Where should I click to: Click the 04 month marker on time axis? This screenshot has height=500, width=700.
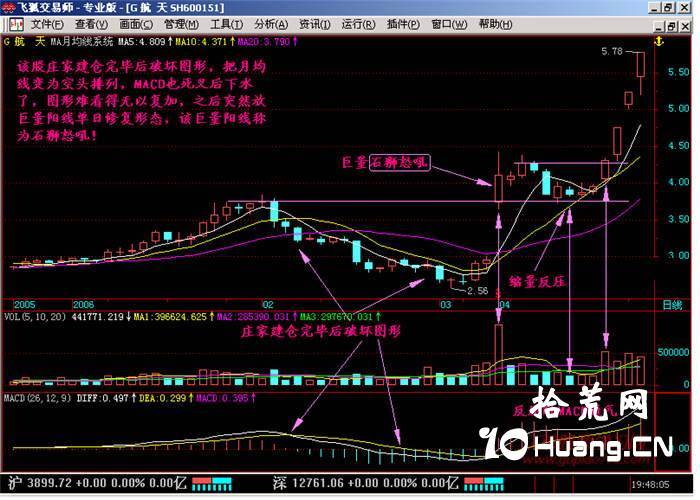pos(504,304)
